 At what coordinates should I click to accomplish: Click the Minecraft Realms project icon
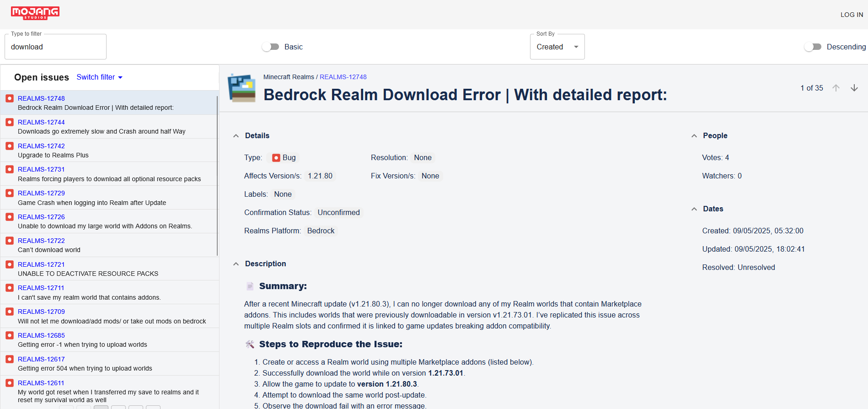click(241, 88)
